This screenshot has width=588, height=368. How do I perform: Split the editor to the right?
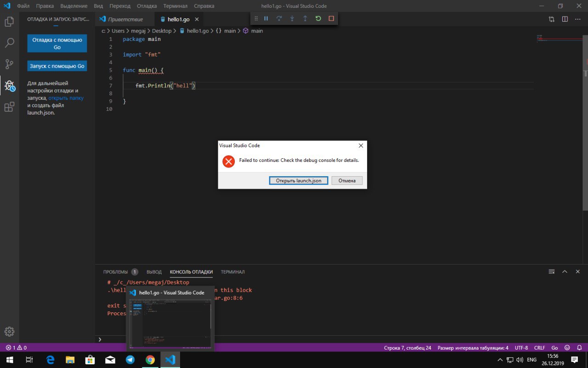565,19
